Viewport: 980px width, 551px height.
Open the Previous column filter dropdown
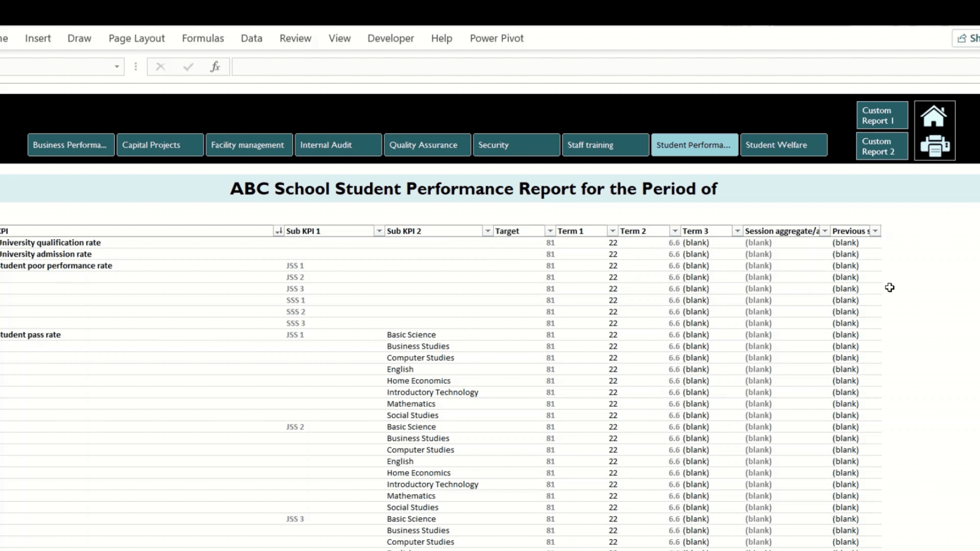point(875,231)
